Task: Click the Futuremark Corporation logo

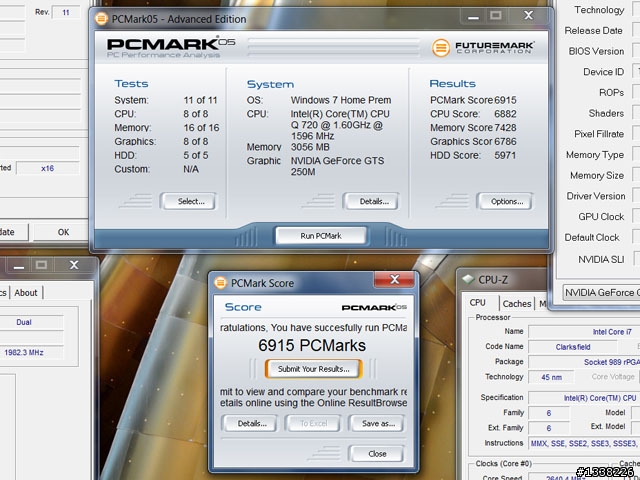Action: 483,48
